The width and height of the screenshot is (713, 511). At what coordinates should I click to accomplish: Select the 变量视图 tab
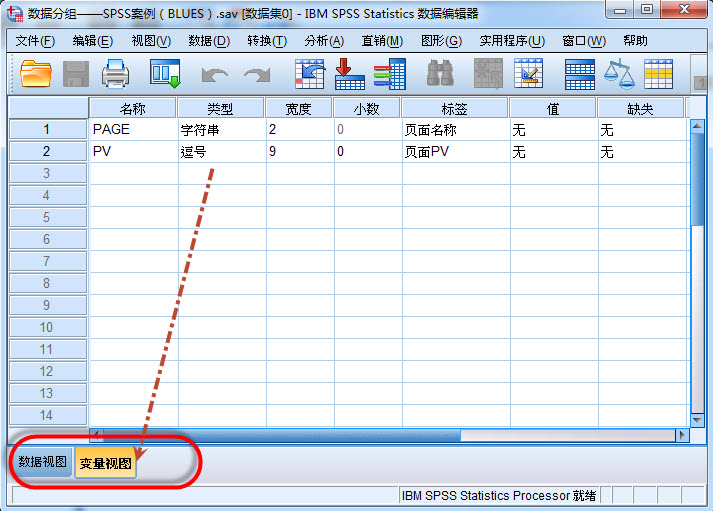[105, 463]
